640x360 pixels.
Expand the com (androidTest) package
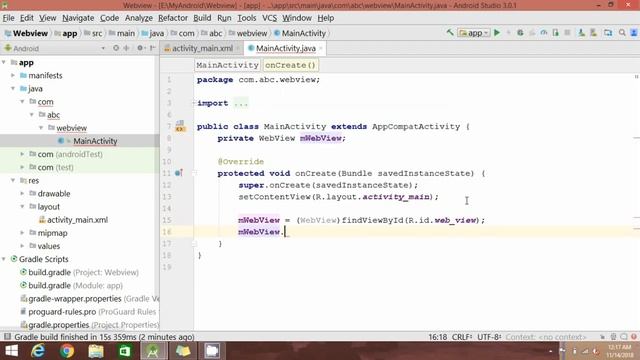pyautogui.click(x=22, y=154)
